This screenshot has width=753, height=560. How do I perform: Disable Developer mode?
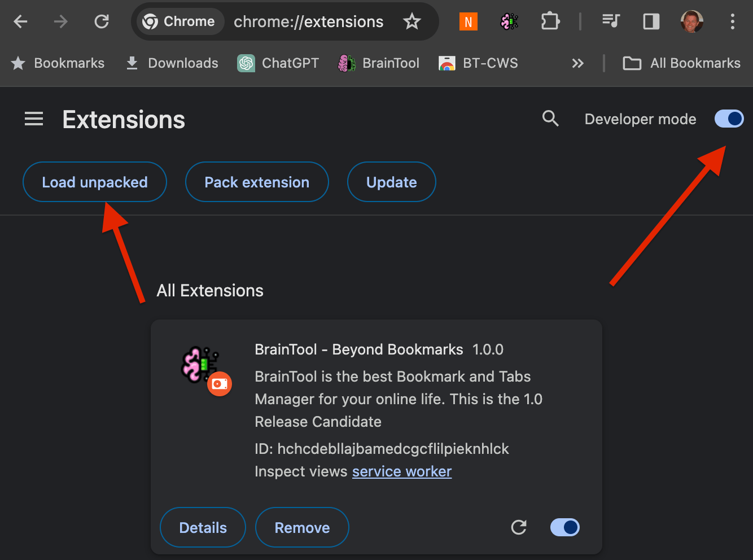pyautogui.click(x=729, y=119)
